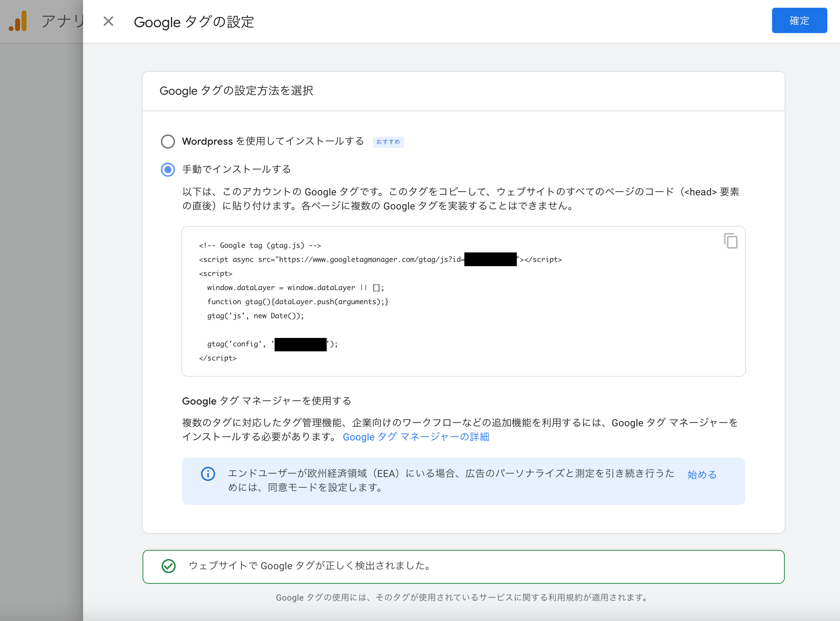The width and height of the screenshot is (840, 621).
Task: Click the アナリ title behind the panel
Action: pos(62,21)
